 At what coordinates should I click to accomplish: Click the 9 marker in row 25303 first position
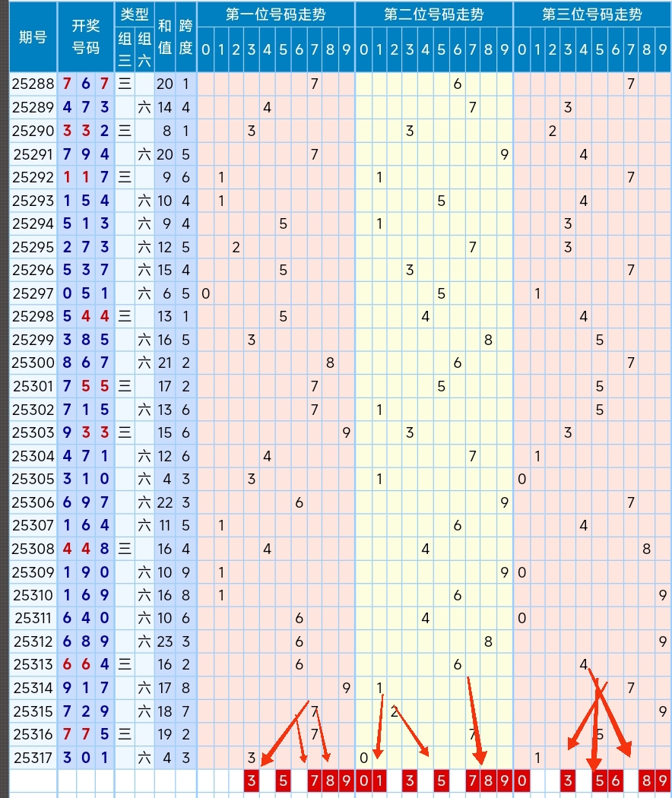pyautogui.click(x=346, y=432)
